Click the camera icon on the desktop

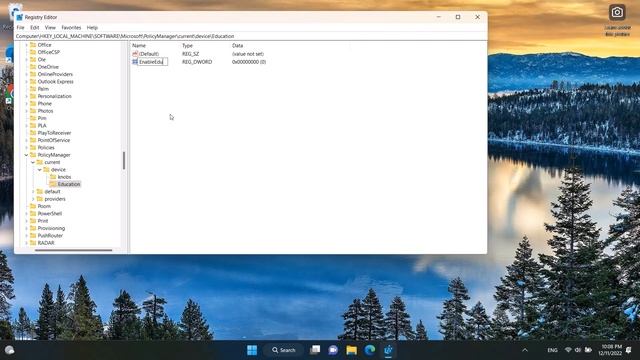[x=617, y=12]
